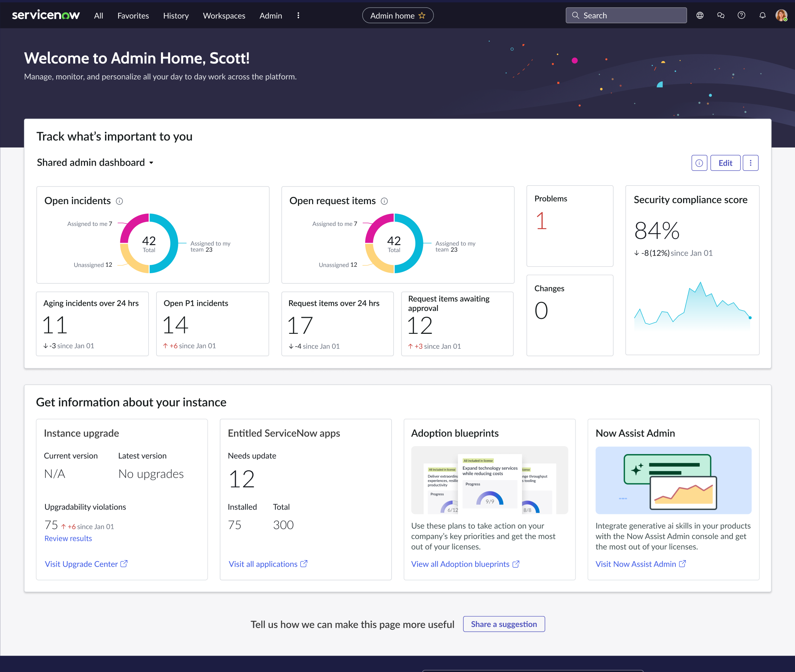This screenshot has height=672, width=795.
Task: Open the Admin menu
Action: tap(271, 16)
